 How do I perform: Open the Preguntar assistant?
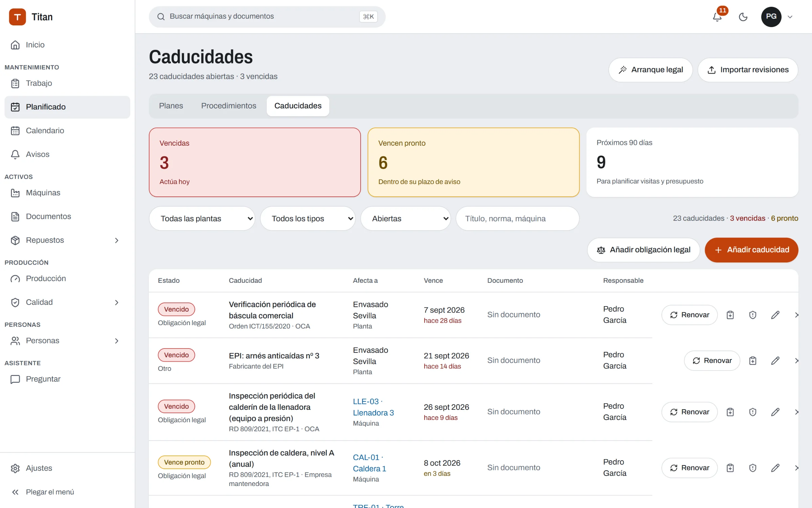tap(67, 379)
